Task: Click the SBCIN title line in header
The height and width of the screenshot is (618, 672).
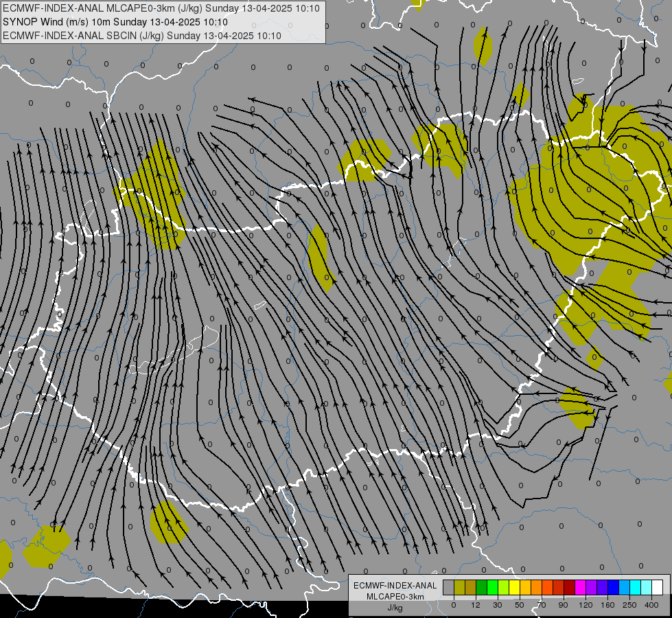Action: point(142,36)
